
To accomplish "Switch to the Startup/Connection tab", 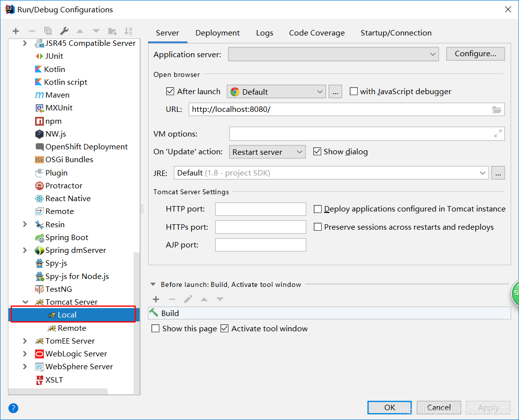I will tap(396, 33).
